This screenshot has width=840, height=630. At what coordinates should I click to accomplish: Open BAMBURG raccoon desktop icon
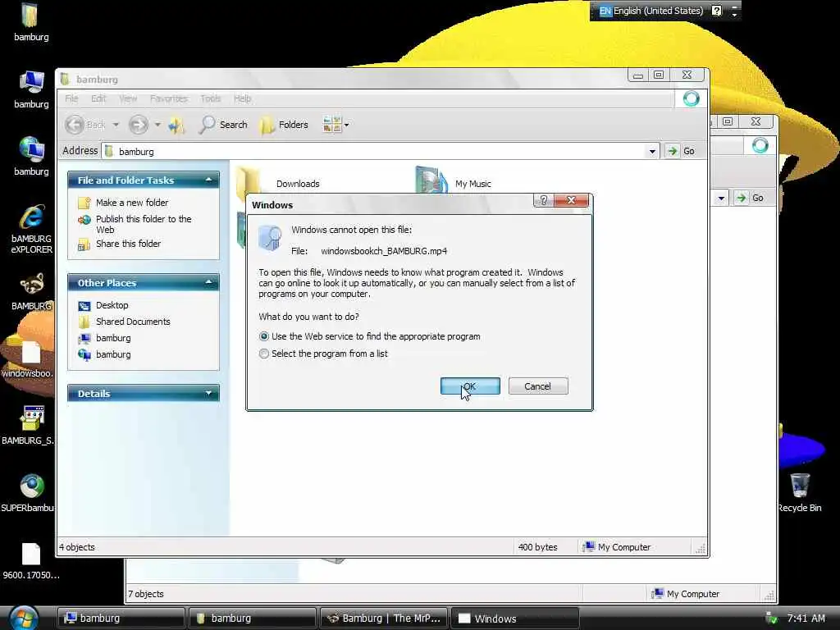pyautogui.click(x=31, y=292)
